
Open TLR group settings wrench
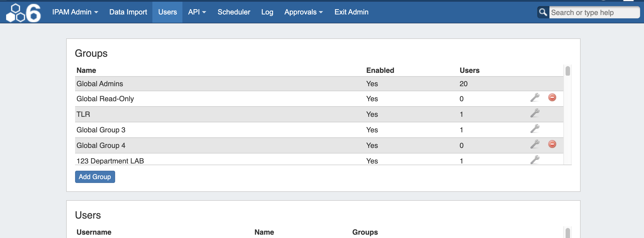534,113
